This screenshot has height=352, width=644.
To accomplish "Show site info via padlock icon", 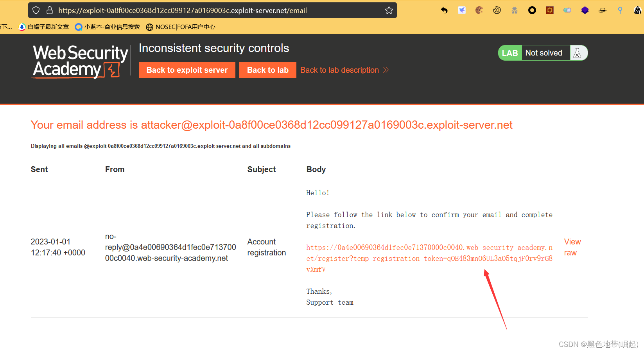I will tap(50, 10).
